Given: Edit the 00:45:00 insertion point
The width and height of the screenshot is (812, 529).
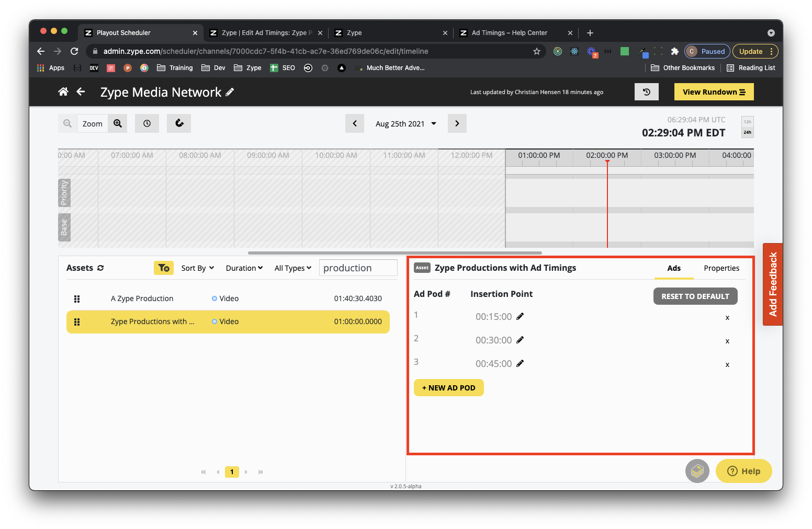Looking at the screenshot, I should tap(520, 363).
